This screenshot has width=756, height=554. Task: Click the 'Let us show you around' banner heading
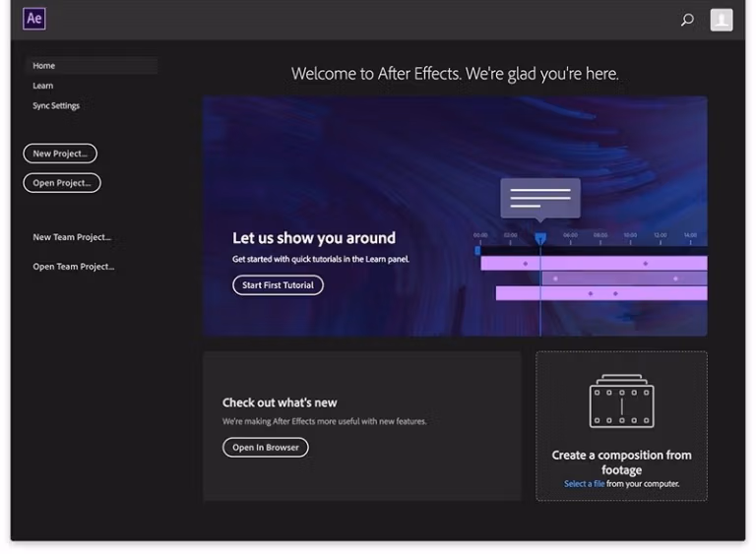(314, 238)
